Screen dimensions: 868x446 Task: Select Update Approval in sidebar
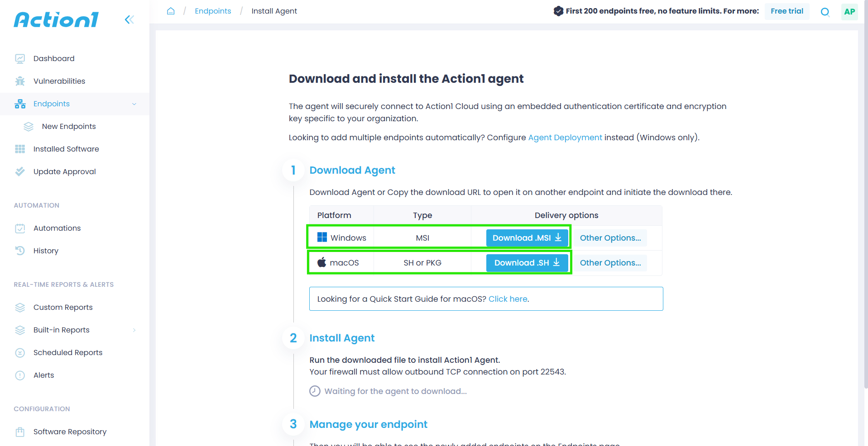[65, 172]
